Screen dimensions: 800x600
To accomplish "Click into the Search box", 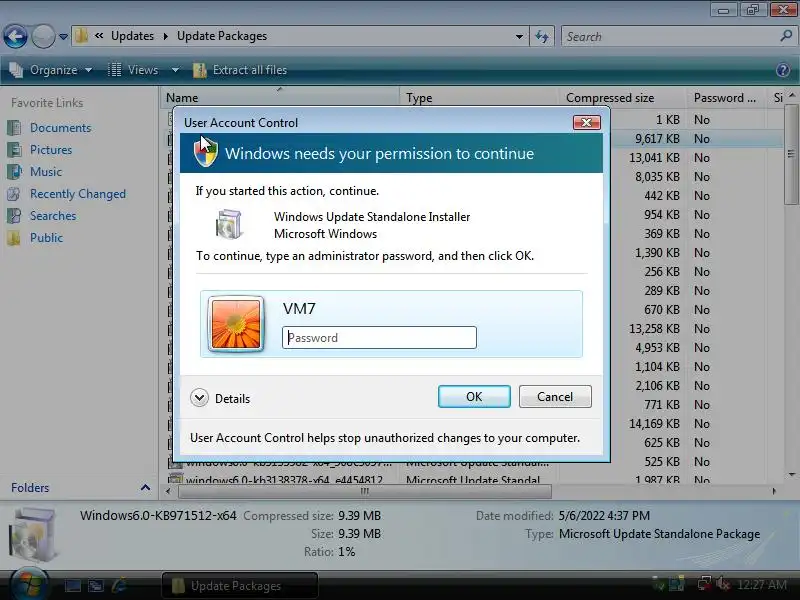I will [x=669, y=36].
